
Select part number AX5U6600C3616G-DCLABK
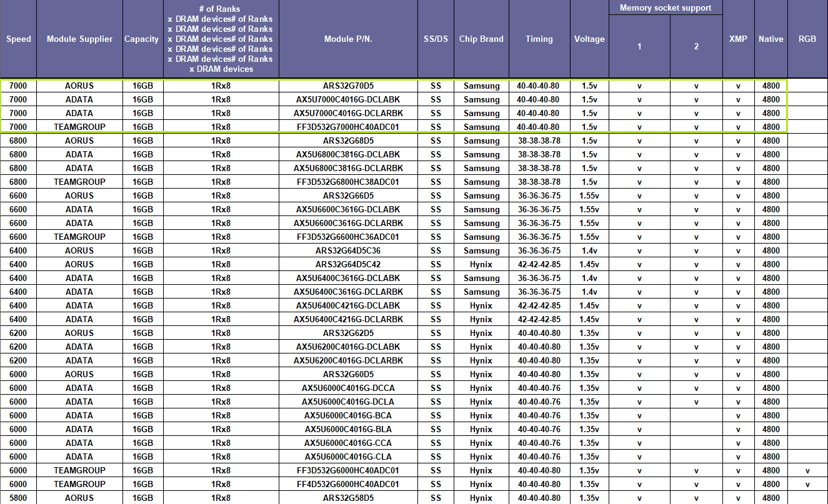tap(348, 209)
